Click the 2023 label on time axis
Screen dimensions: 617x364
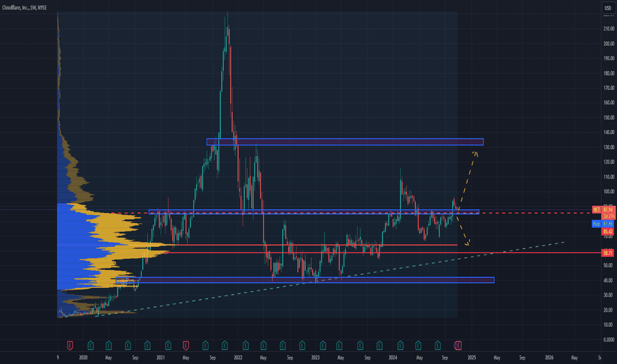315,357
